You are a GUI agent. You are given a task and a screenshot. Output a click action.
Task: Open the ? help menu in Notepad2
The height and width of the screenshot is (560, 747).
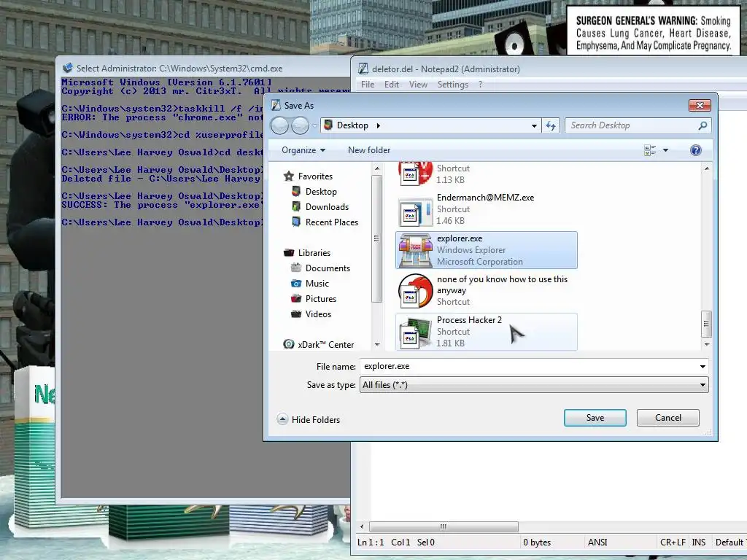point(480,85)
